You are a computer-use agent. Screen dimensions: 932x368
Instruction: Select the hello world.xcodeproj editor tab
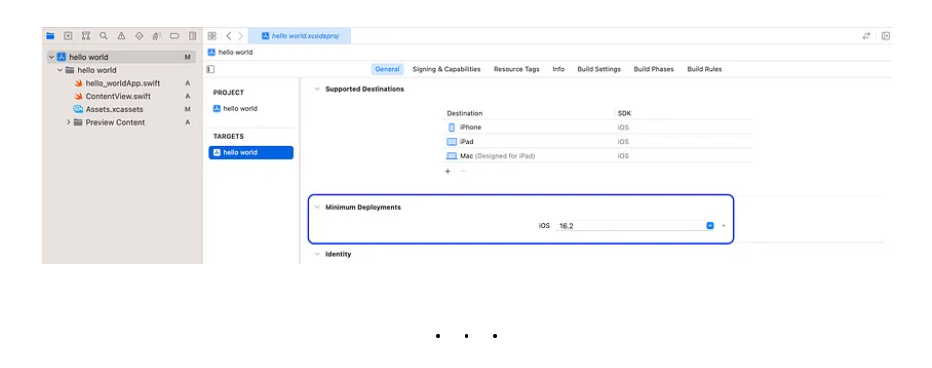(300, 36)
